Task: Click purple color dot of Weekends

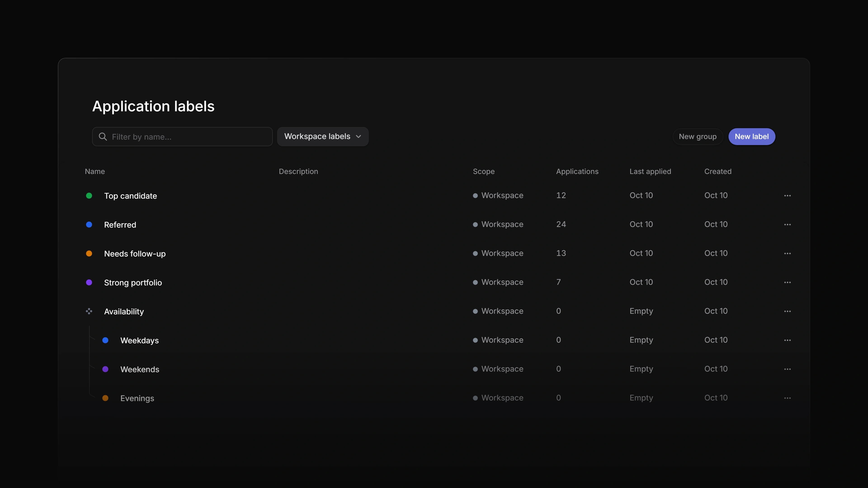Action: [105, 369]
